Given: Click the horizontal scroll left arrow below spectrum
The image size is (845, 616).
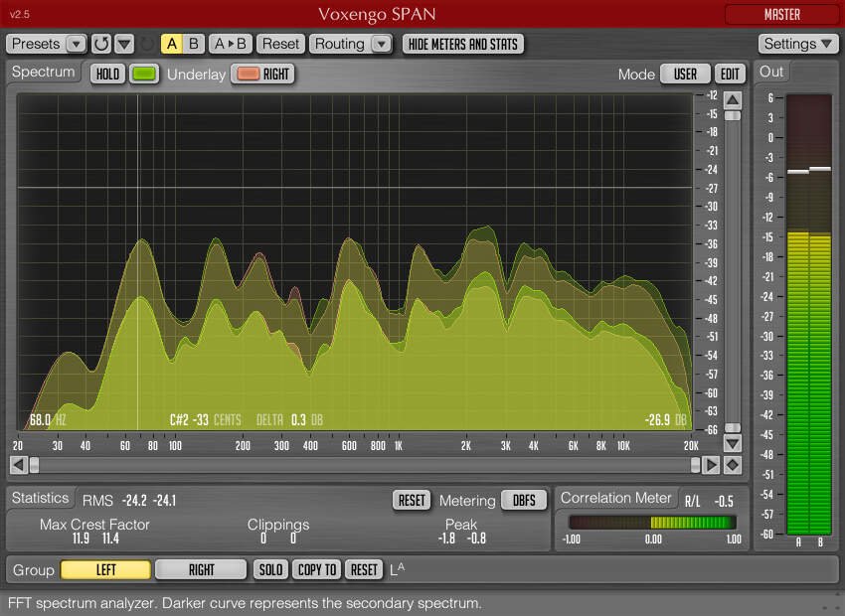Looking at the screenshot, I should 17,464.
